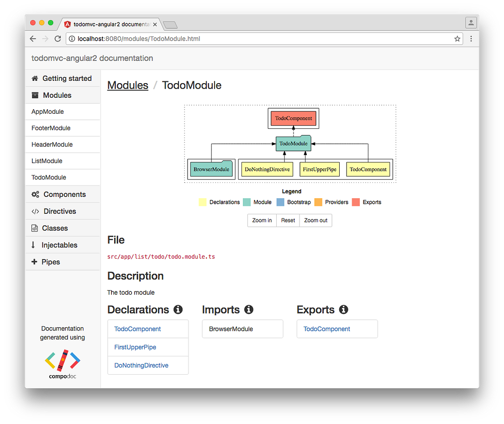Click the compodoc logo in the sidebar
The height and width of the screenshot is (424, 504).
click(x=62, y=361)
